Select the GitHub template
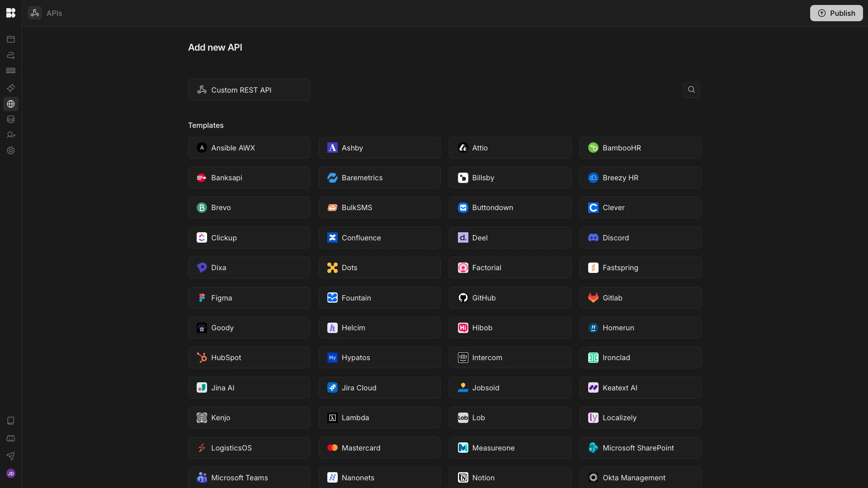Screen dimensions: 868x488 point(509,298)
